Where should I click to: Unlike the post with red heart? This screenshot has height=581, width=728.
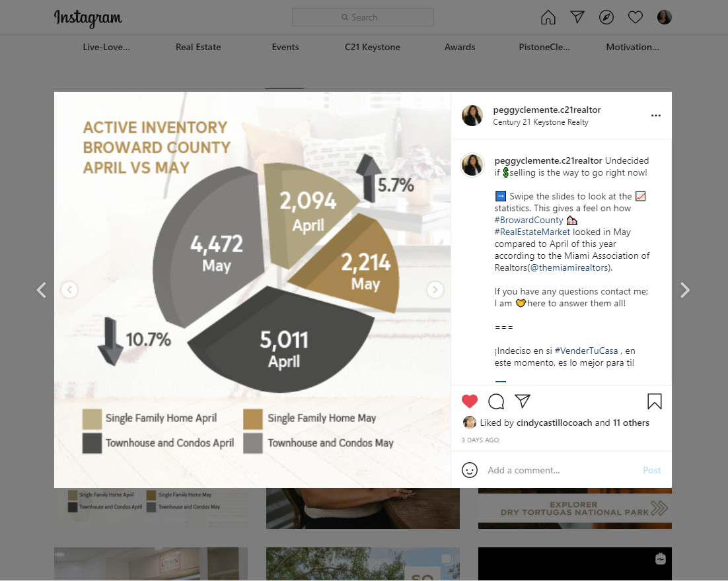click(x=470, y=401)
